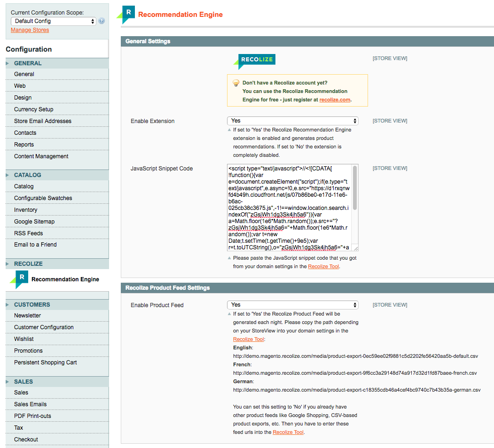The width and height of the screenshot is (494, 448).
Task: Open the Configurable Swatches tab
Action: coord(57,198)
